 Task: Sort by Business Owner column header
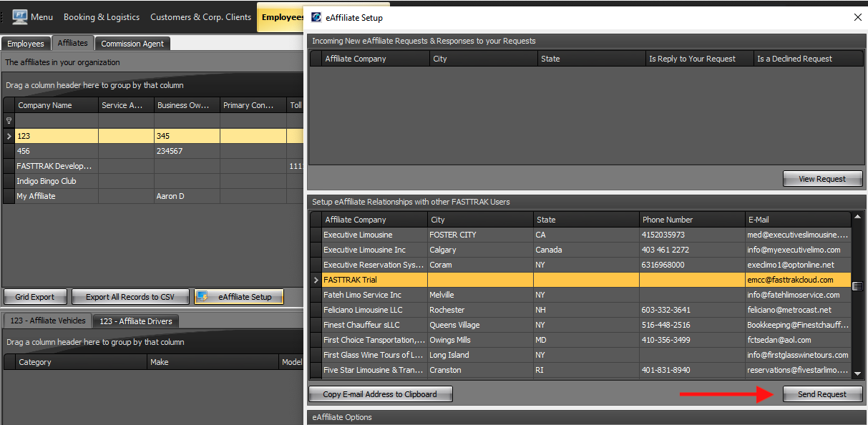[187, 105]
